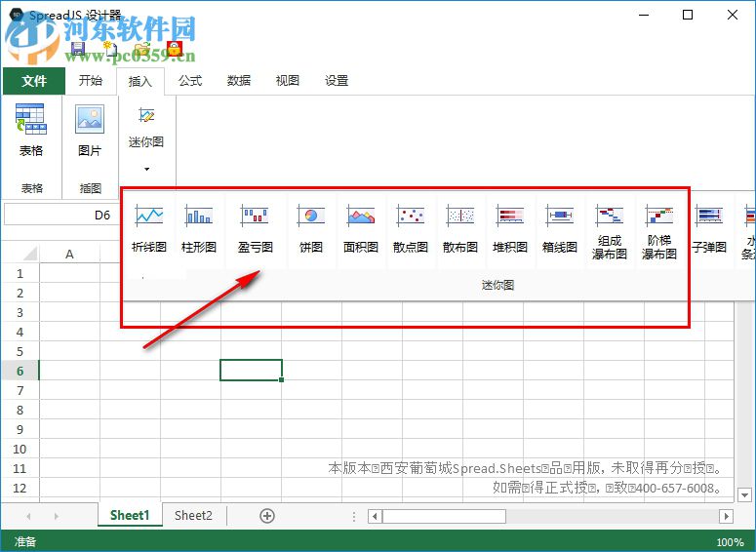
Task: Choose the 散点图 scatter sparkline
Action: click(411, 229)
